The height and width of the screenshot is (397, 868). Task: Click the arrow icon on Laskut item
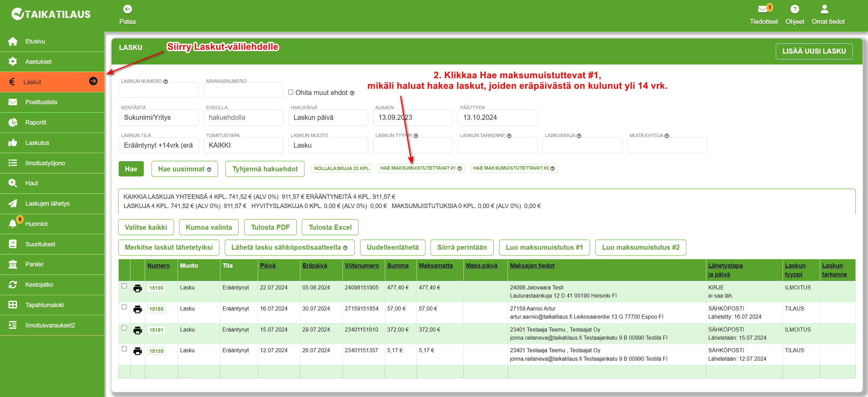[93, 81]
